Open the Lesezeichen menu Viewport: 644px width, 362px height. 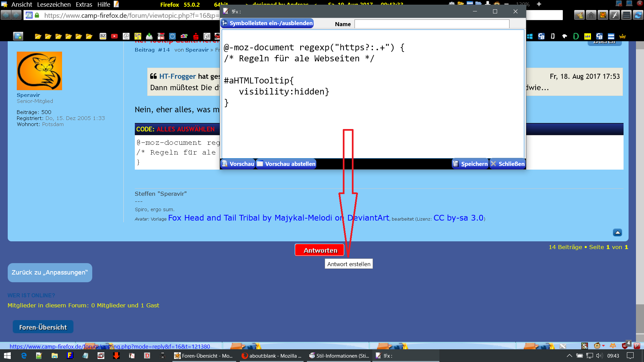click(x=54, y=5)
